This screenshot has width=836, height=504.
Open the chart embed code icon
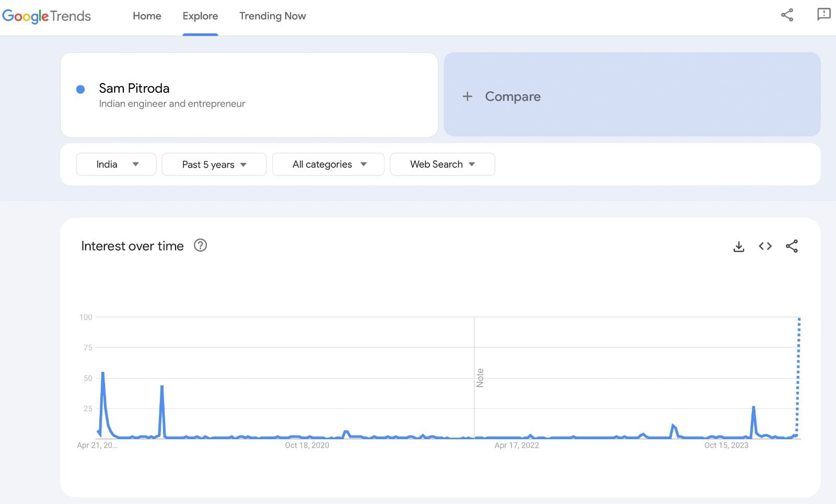[765, 246]
